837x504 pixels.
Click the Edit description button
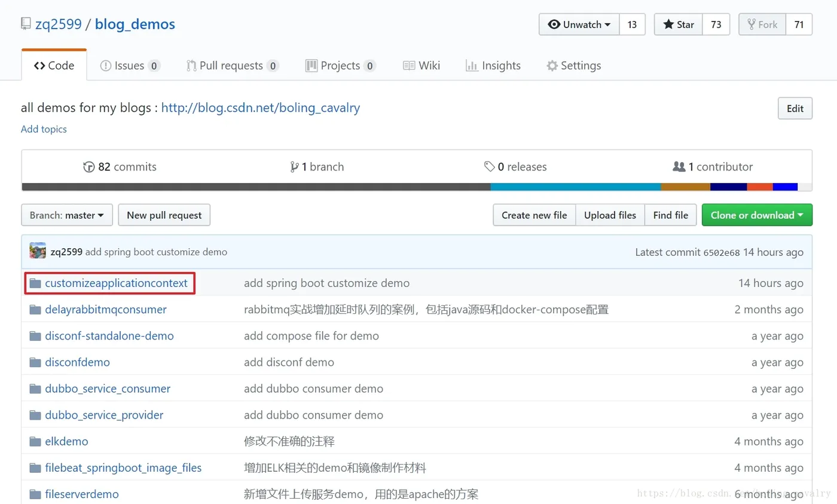(795, 109)
